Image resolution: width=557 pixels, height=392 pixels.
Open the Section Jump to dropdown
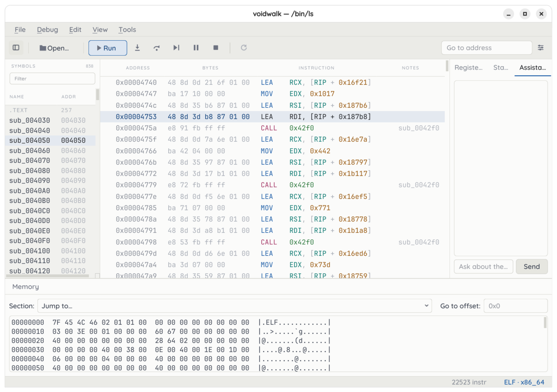click(x=234, y=306)
